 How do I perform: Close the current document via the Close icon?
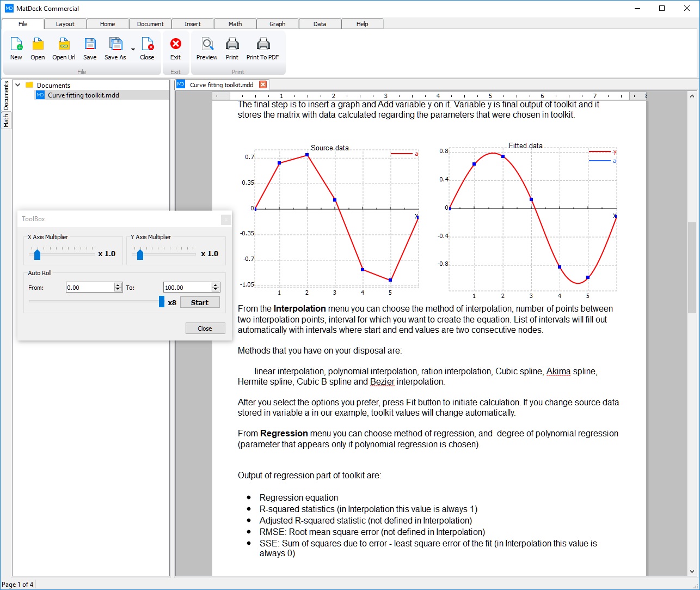pyautogui.click(x=146, y=48)
